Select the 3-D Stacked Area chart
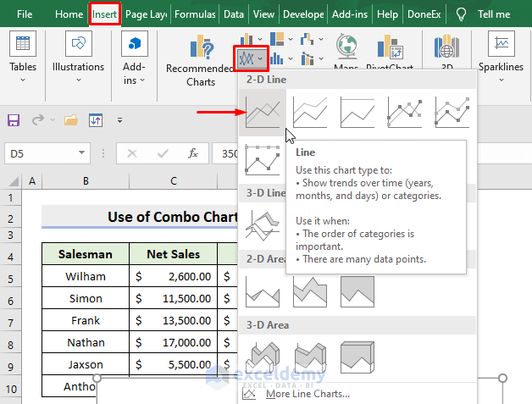Screen dimensions: 532x404 [310, 358]
